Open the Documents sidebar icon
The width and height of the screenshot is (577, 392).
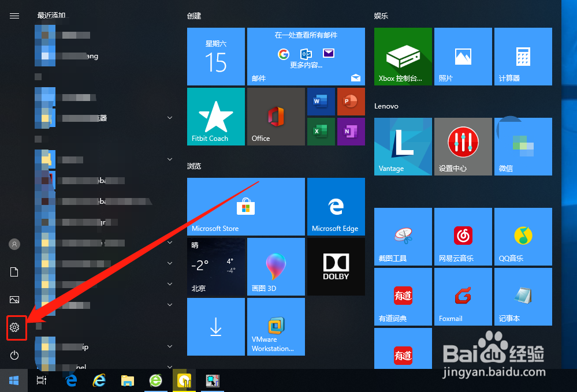pos(14,272)
